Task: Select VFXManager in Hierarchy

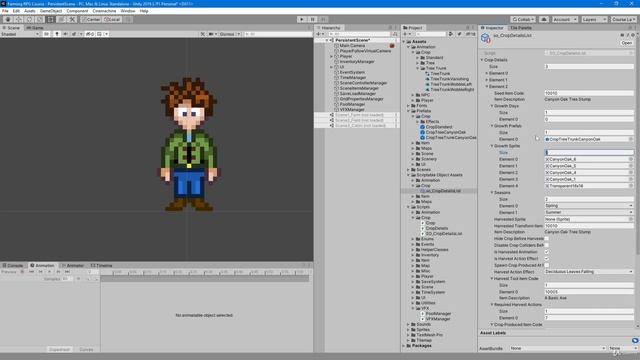Action: (352, 109)
